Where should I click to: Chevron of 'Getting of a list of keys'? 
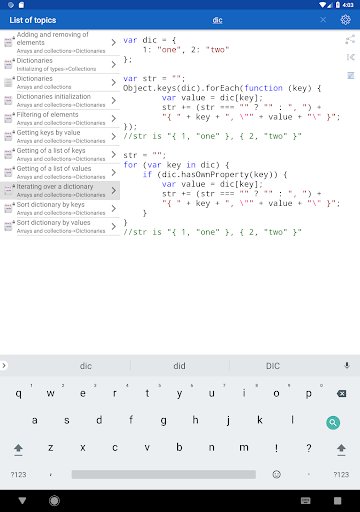point(114,154)
